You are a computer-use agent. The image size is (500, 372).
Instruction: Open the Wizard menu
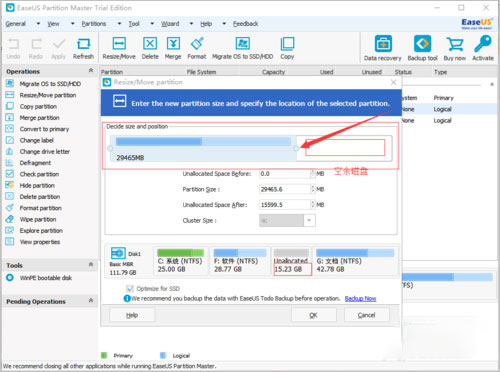(x=170, y=24)
